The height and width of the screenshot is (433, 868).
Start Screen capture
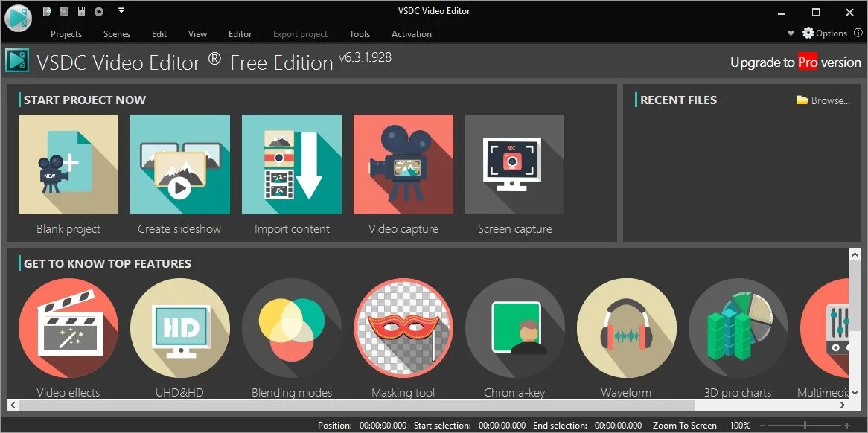[515, 164]
